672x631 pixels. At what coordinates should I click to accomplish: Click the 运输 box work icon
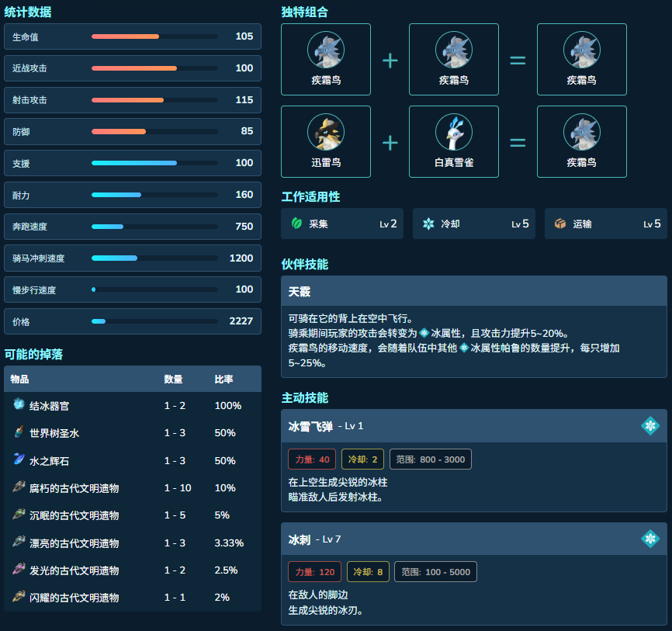pos(560,224)
